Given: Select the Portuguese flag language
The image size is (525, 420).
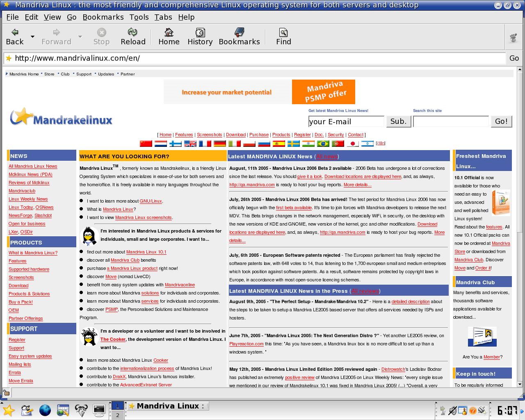Looking at the screenshot, I should (338, 144).
